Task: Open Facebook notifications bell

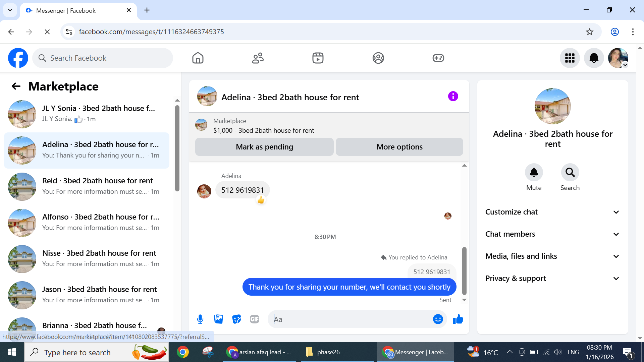Action: (x=594, y=58)
